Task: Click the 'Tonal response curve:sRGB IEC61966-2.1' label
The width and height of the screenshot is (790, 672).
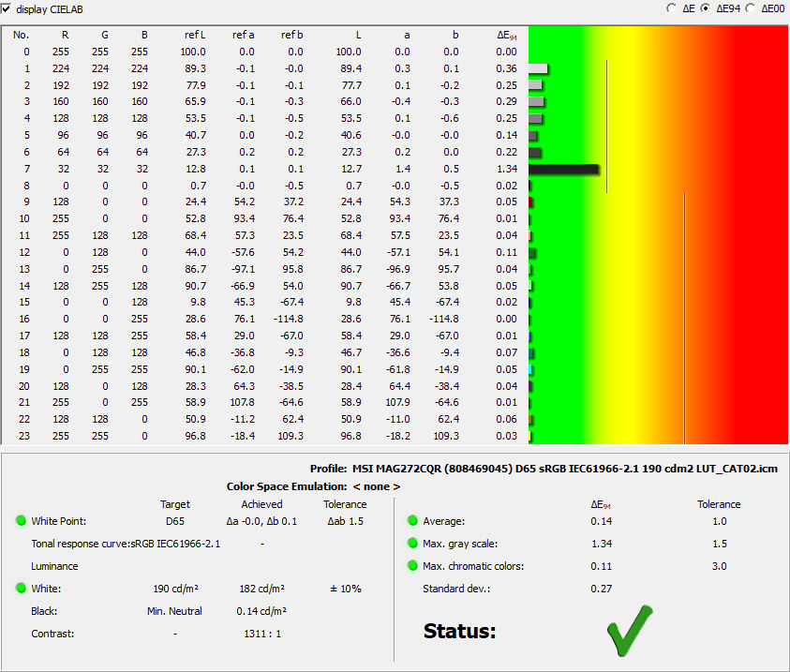Action: [x=126, y=544]
